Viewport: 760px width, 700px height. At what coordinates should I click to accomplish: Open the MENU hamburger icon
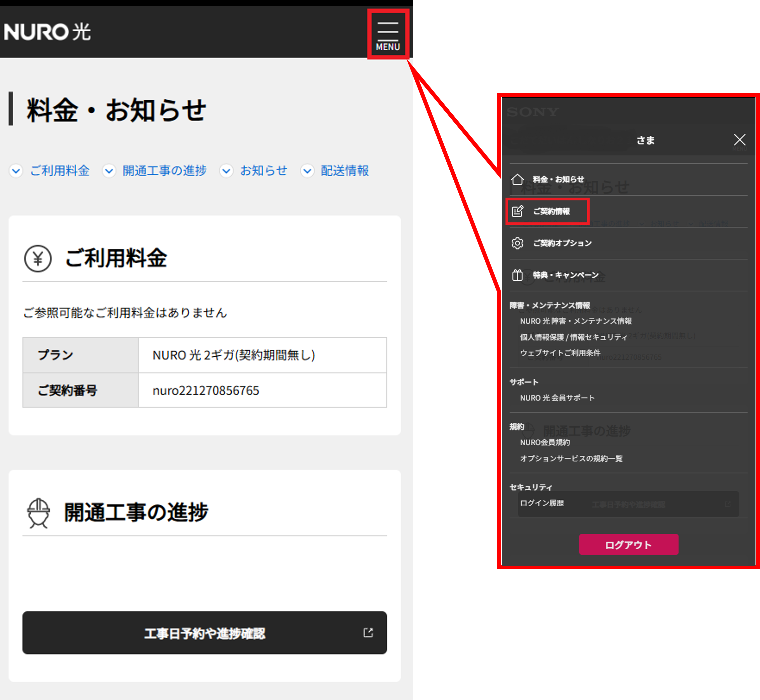tap(388, 35)
